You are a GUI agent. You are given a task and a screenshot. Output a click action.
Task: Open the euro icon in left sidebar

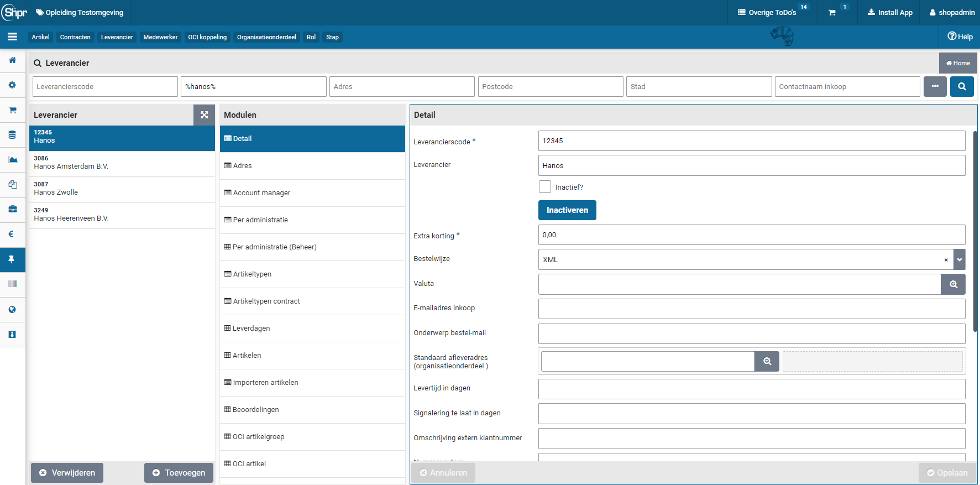pyautogui.click(x=12, y=234)
